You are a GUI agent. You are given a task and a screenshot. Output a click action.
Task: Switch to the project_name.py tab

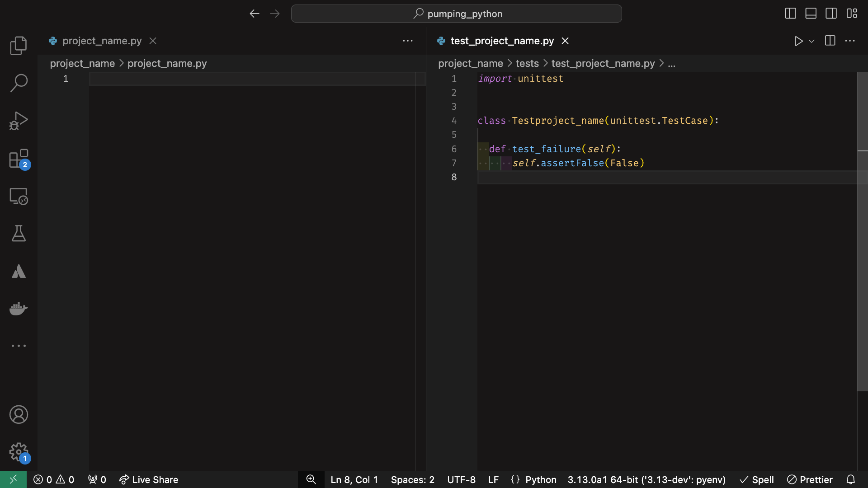click(x=102, y=41)
